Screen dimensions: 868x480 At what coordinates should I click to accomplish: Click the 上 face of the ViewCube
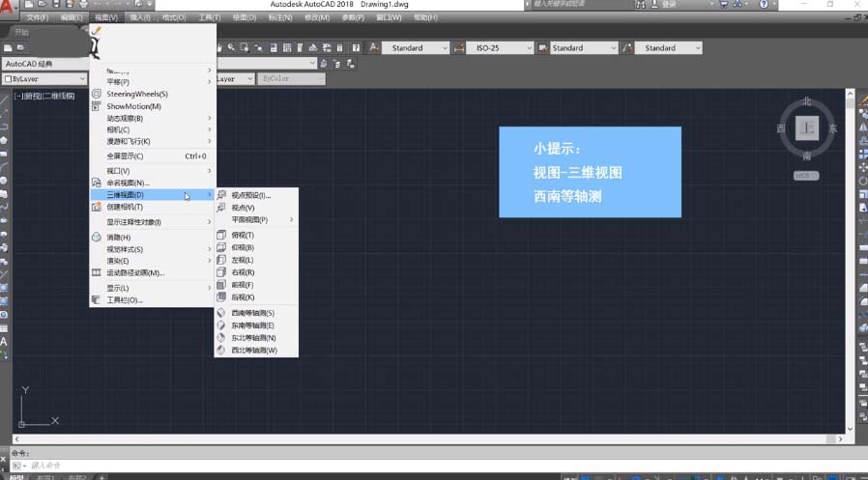[x=807, y=128]
